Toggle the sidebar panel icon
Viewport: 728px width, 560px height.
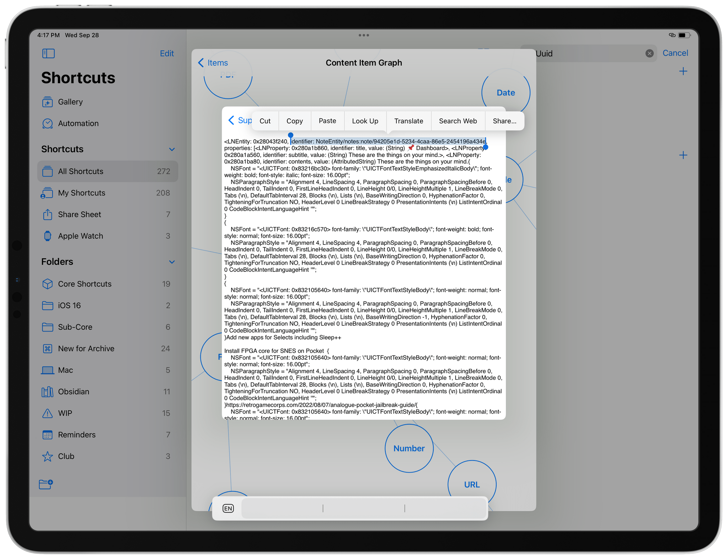click(48, 53)
